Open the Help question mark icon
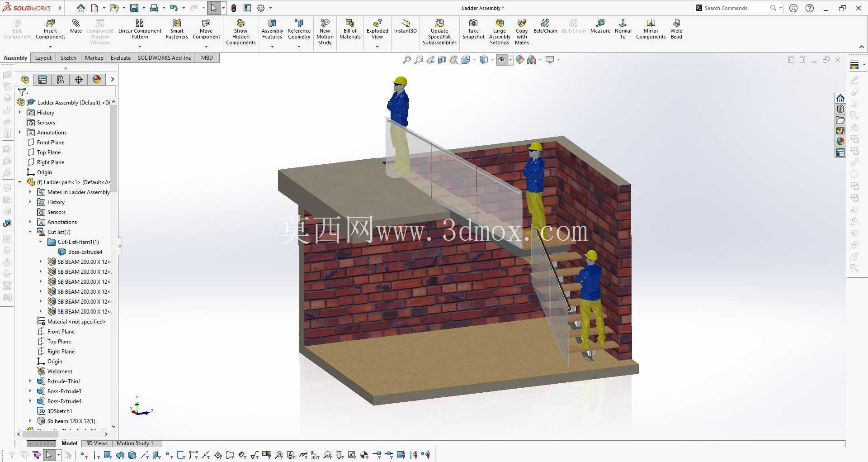The height and width of the screenshot is (462, 868). click(810, 8)
